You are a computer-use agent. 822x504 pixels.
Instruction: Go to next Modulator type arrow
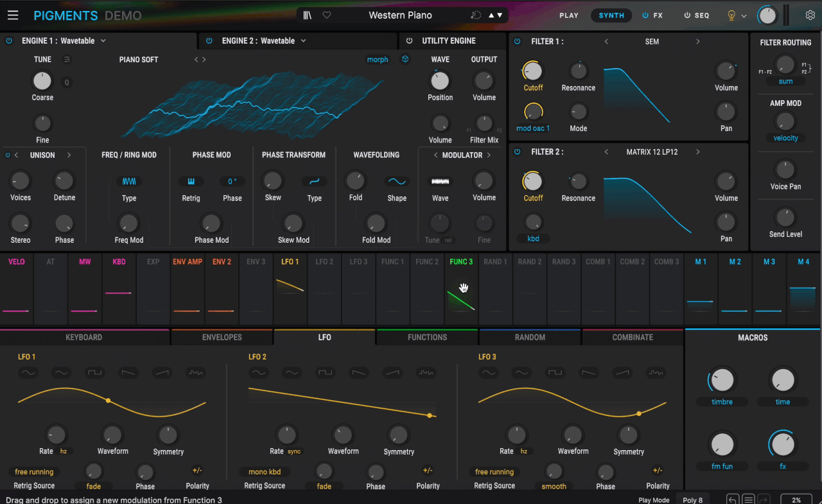click(489, 155)
